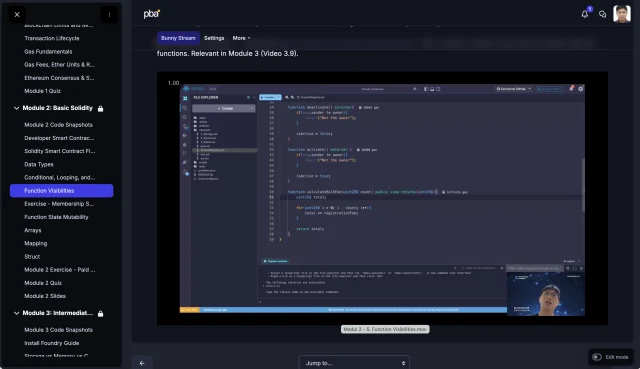Viewport: 640px width, 369px height.
Task: Go back with the left arrow button
Action: coord(142,363)
